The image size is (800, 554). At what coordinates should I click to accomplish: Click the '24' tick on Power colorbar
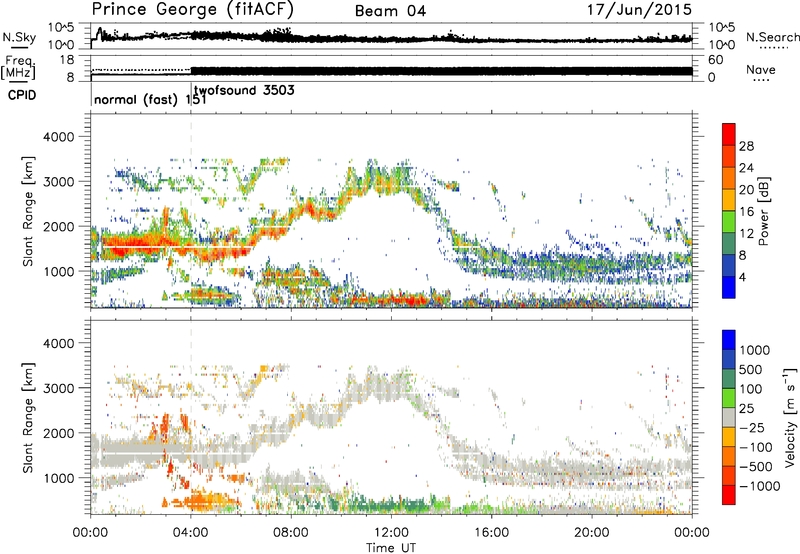pyautogui.click(x=746, y=168)
